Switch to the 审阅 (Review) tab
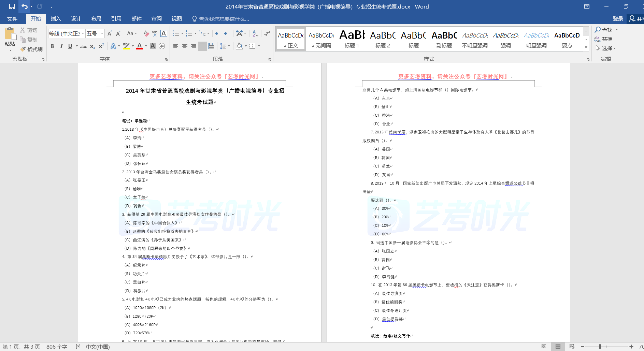This screenshot has height=351, width=644. click(157, 19)
